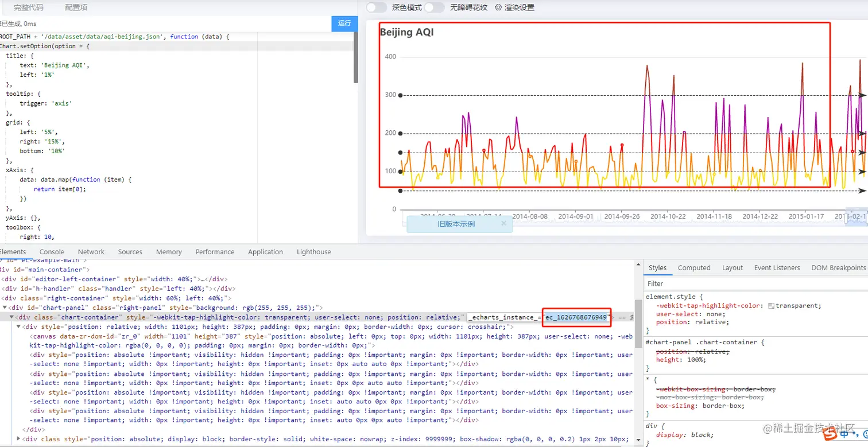Open the Sources tab in DevTools
Viewport: 868px width, 447px height.
point(130,252)
